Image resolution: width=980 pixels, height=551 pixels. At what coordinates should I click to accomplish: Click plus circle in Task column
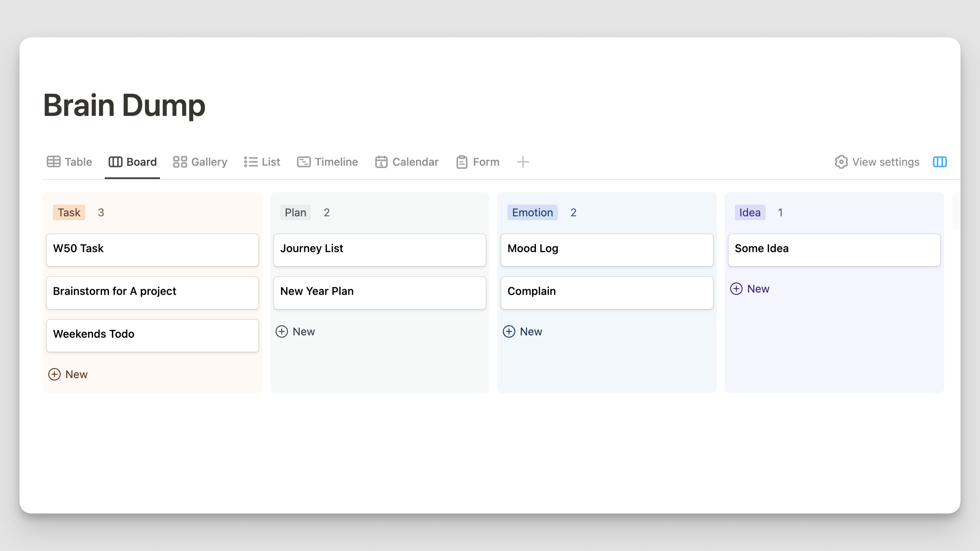pos(54,374)
